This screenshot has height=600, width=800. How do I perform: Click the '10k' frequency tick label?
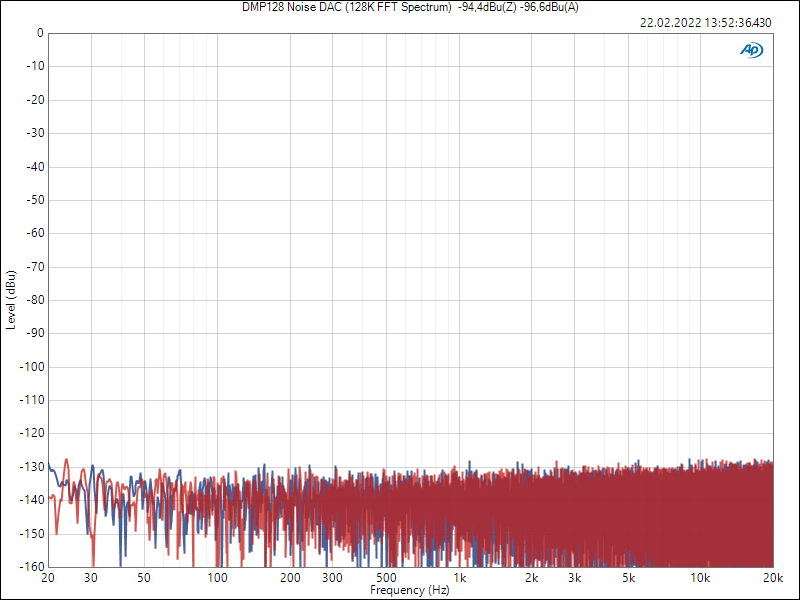tap(700, 578)
